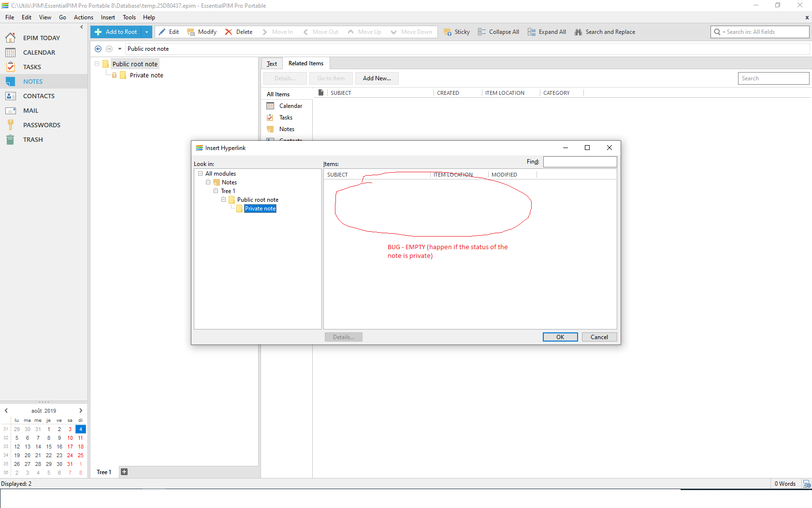Select August 15 in mini calendar
The width and height of the screenshot is (812, 508).
tap(49, 447)
